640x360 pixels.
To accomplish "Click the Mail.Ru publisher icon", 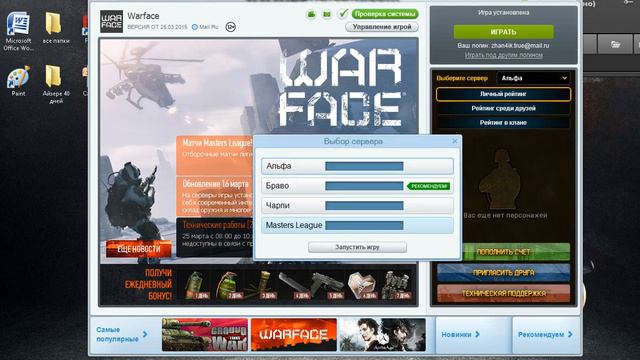I will click(195, 27).
